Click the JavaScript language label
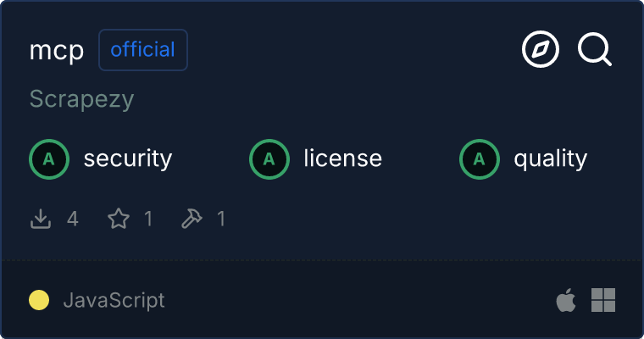This screenshot has height=339, width=644. (x=114, y=300)
